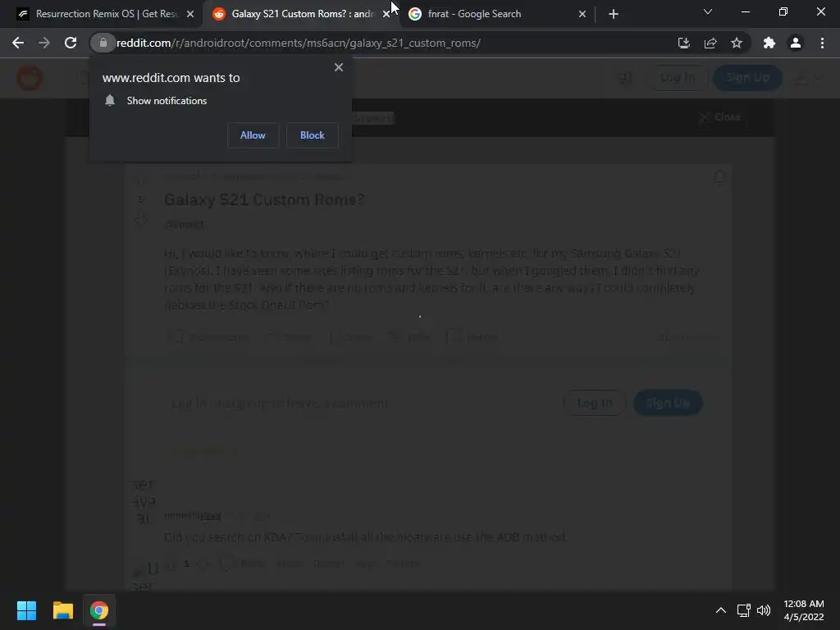Viewport: 840px width, 630px height.
Task: Open Windows Start menu
Action: (x=26, y=610)
